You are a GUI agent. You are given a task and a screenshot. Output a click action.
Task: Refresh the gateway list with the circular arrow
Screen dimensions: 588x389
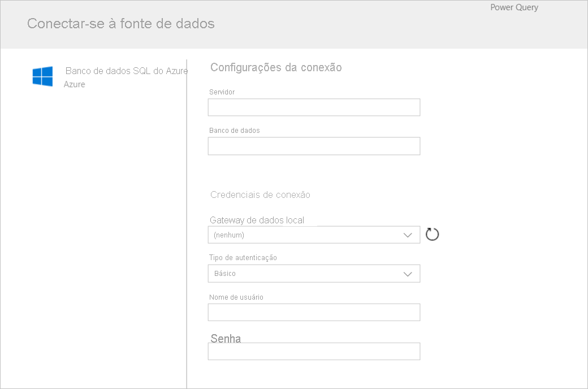click(x=432, y=234)
